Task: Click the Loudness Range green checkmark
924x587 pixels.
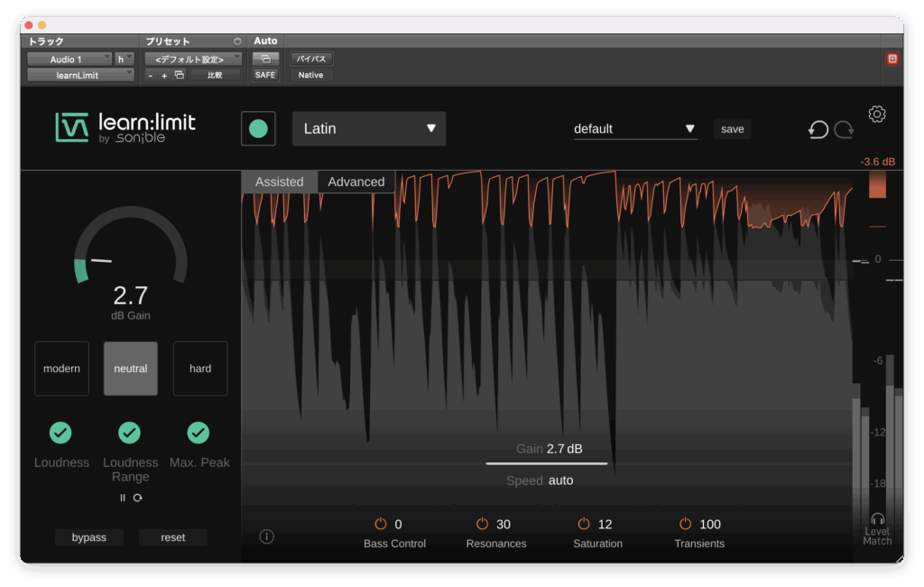Action: coord(130,433)
